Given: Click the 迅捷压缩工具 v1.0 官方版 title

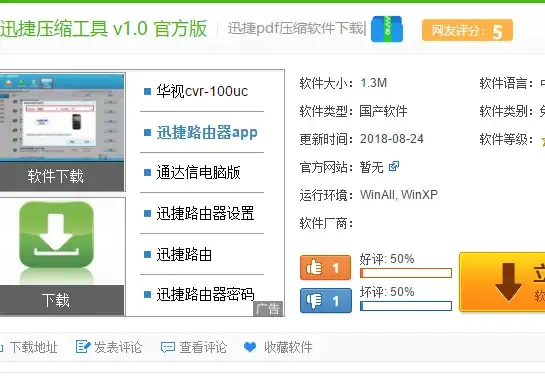Looking at the screenshot, I should [x=104, y=28].
